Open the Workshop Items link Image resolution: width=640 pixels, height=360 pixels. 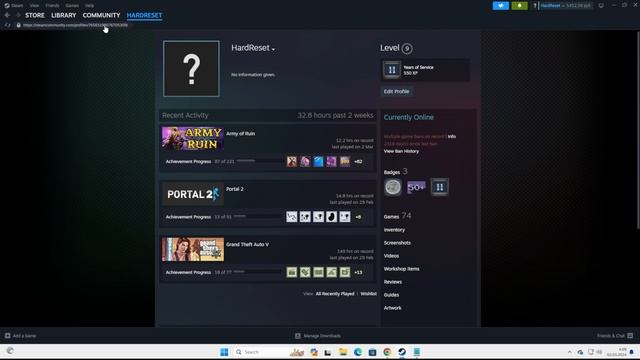(x=401, y=269)
